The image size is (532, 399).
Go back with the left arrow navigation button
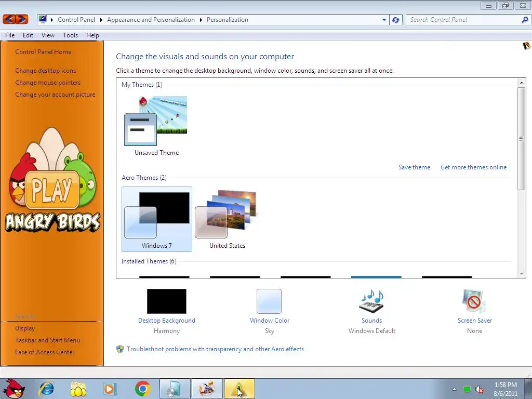(x=9, y=19)
